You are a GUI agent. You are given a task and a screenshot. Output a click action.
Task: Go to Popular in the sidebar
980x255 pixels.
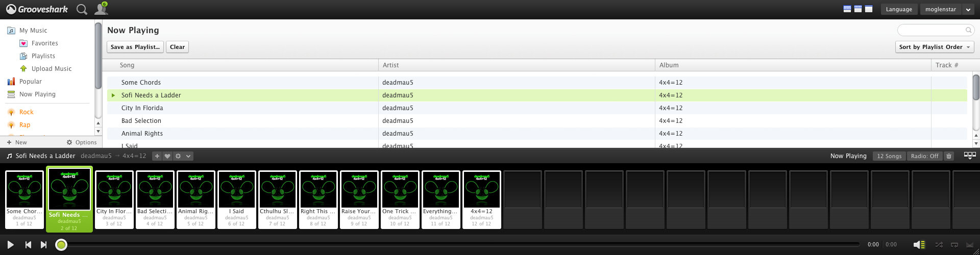(x=31, y=82)
